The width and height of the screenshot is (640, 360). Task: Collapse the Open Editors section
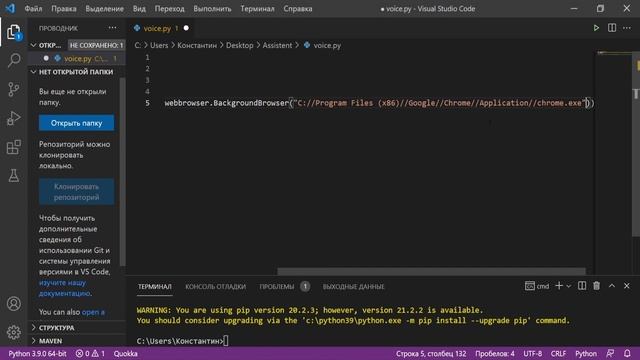coord(33,45)
